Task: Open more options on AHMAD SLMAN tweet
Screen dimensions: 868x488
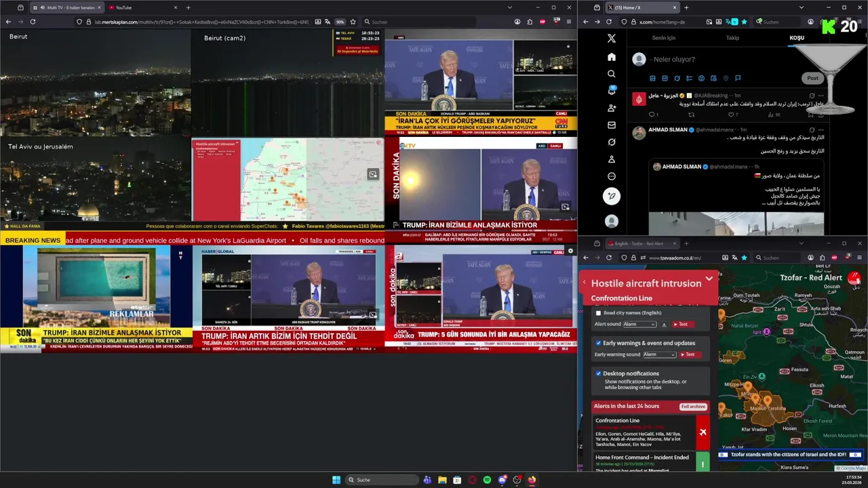Action: pos(821,129)
